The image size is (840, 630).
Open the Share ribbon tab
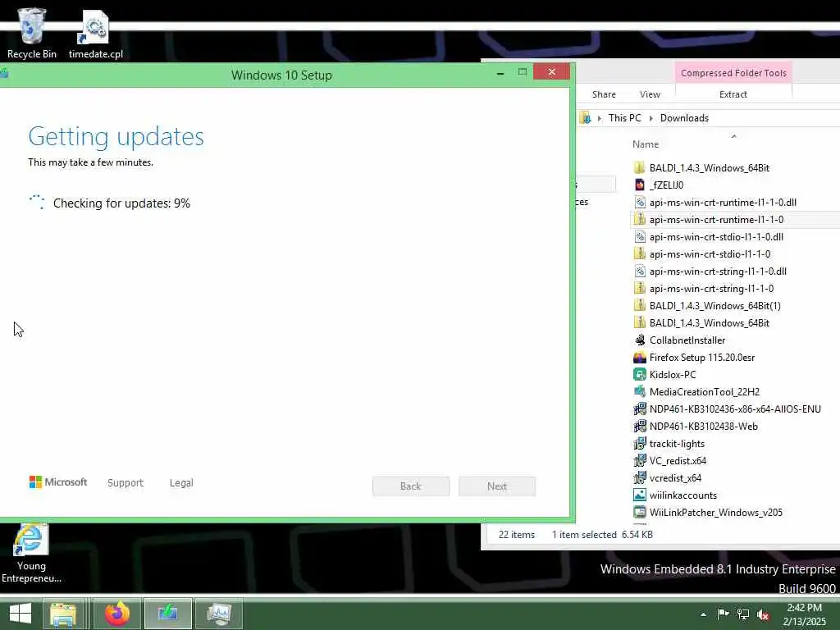[x=604, y=94]
